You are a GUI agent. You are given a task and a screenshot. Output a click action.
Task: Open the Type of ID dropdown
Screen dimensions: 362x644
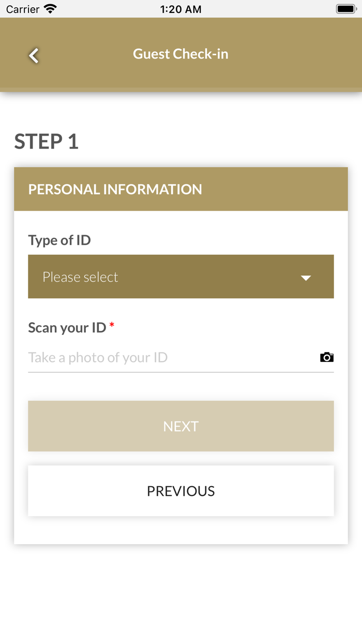[180, 276]
